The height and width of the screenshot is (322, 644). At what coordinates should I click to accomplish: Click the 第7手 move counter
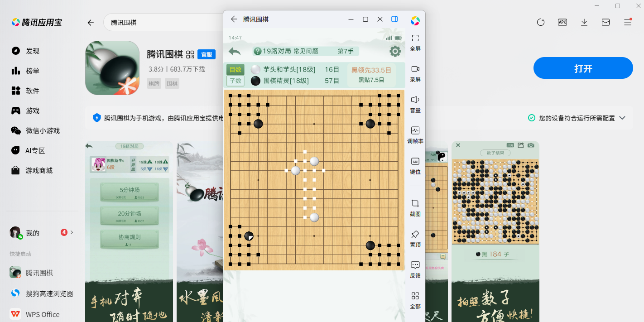(346, 51)
